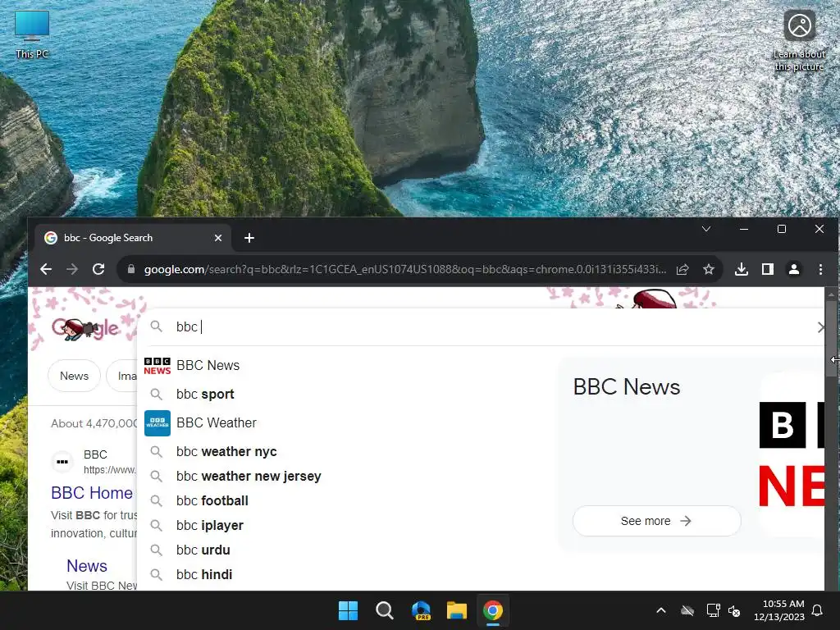Click the BBC News title in the side card

pos(627,387)
